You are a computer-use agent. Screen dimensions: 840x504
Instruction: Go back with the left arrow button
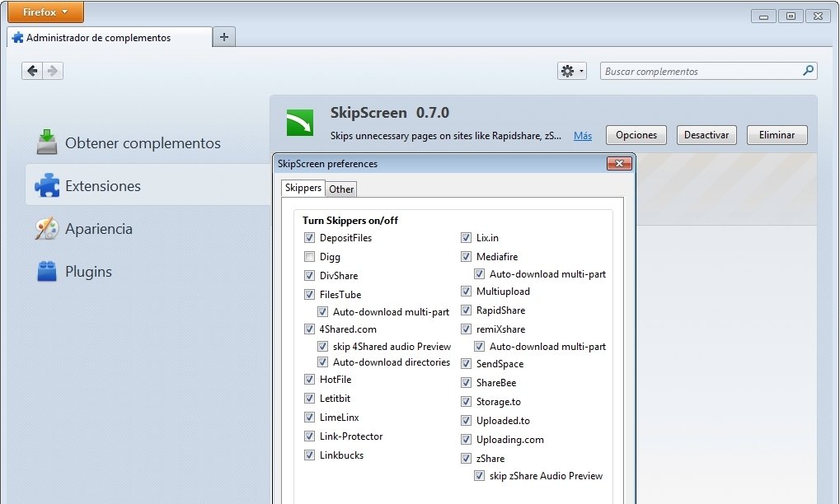pos(32,71)
